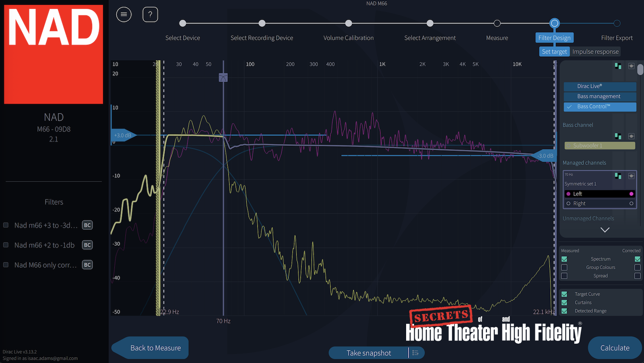Select Subwoofer 1 bass channel
This screenshot has height=363, width=644.
pyautogui.click(x=600, y=145)
